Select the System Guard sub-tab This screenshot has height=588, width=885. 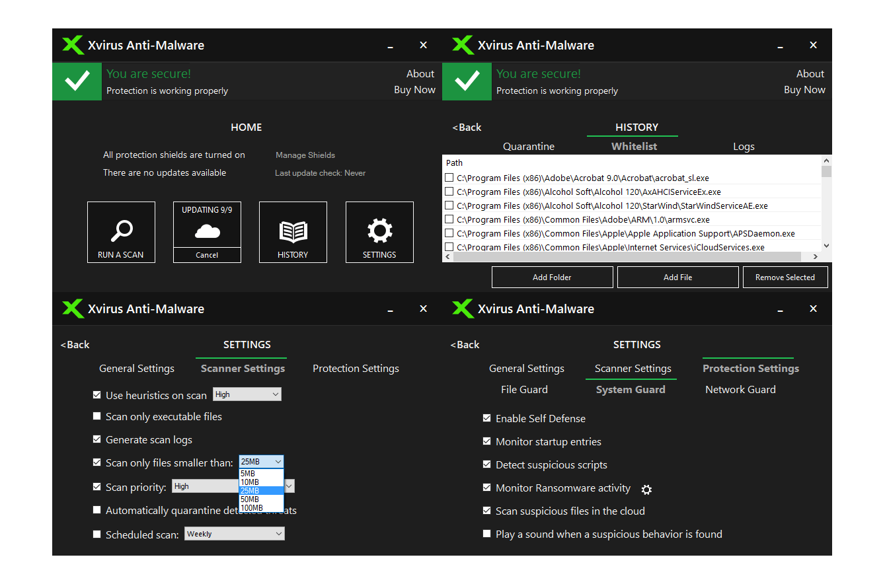click(631, 390)
